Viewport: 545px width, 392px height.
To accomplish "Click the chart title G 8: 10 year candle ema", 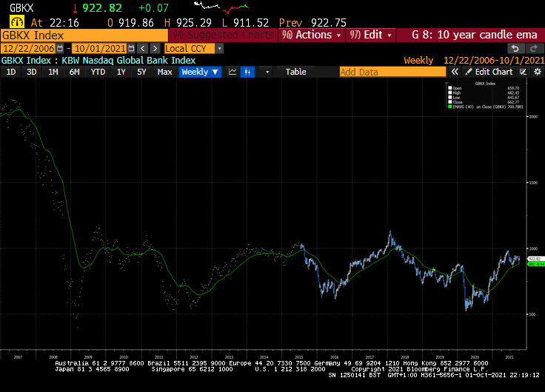I will click(474, 35).
